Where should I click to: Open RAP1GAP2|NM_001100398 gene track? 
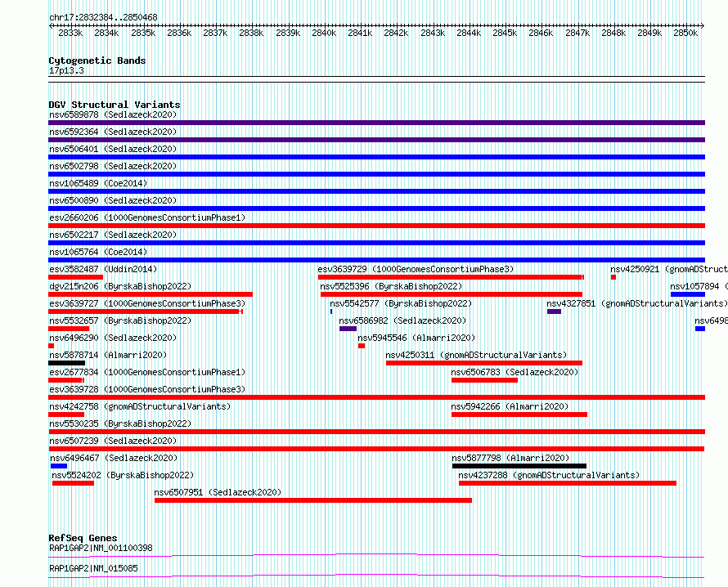click(101, 548)
